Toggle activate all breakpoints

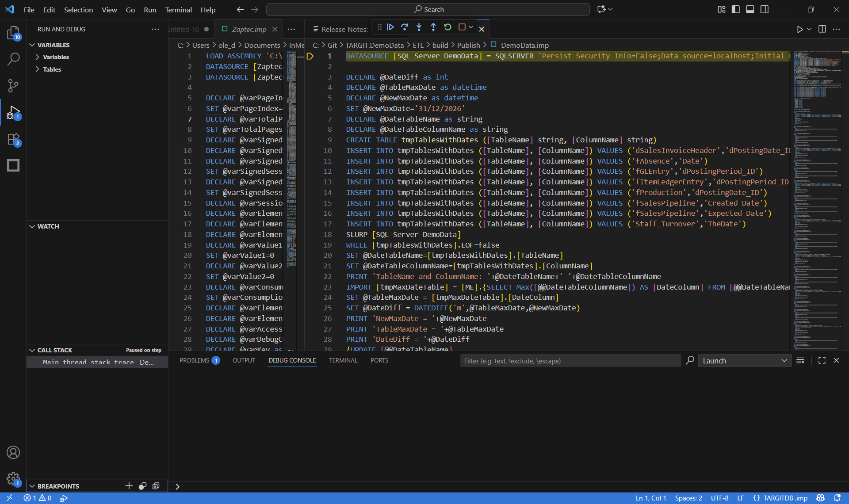click(142, 486)
